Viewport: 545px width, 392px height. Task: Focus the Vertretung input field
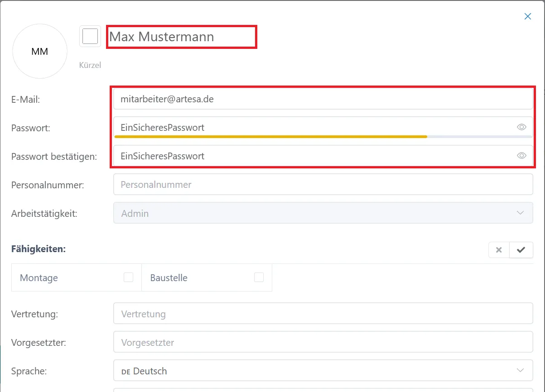pos(323,314)
